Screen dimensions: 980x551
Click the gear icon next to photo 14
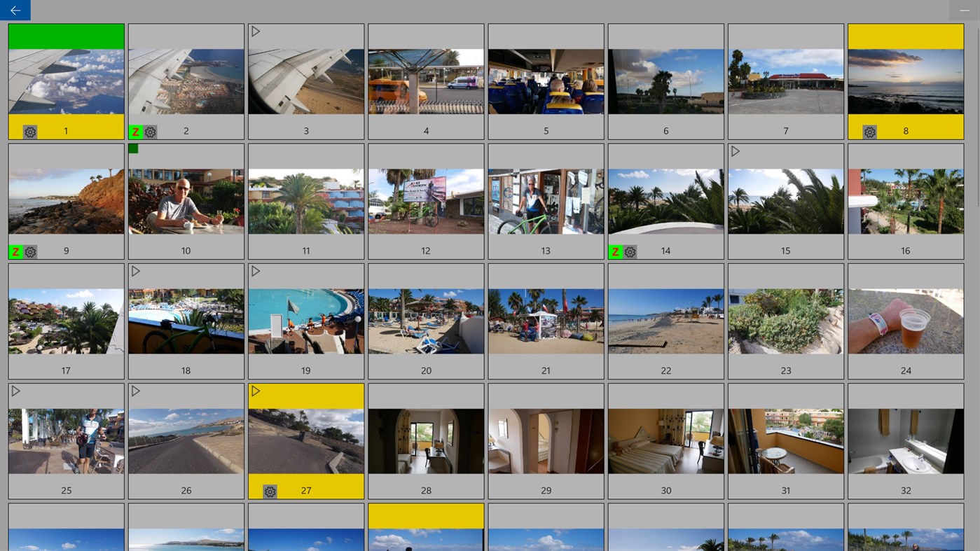(629, 251)
